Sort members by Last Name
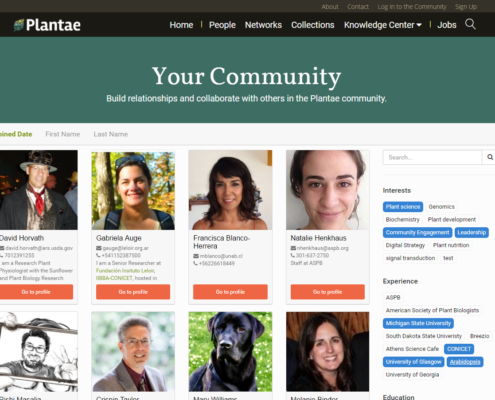Screen dimensions: 495x400 [x=111, y=134]
